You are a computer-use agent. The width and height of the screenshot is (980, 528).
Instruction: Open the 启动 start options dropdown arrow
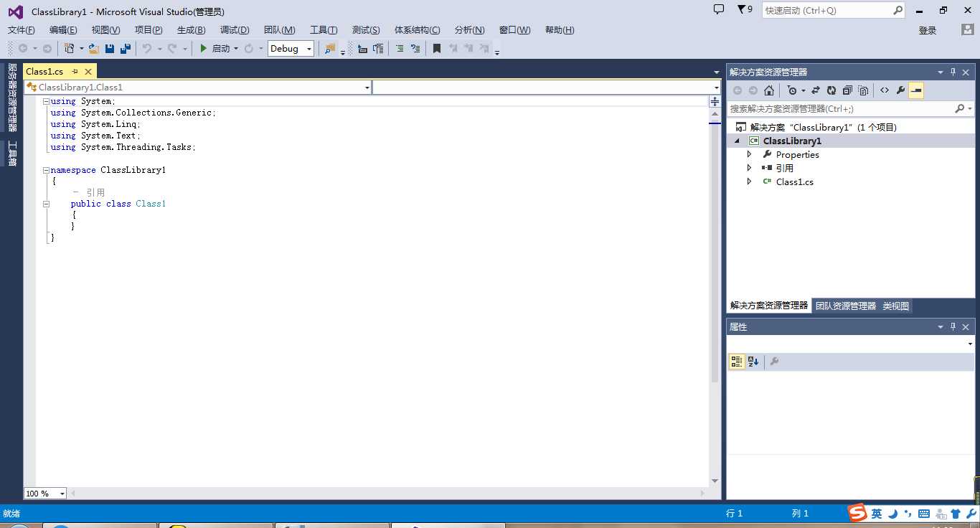click(x=236, y=49)
